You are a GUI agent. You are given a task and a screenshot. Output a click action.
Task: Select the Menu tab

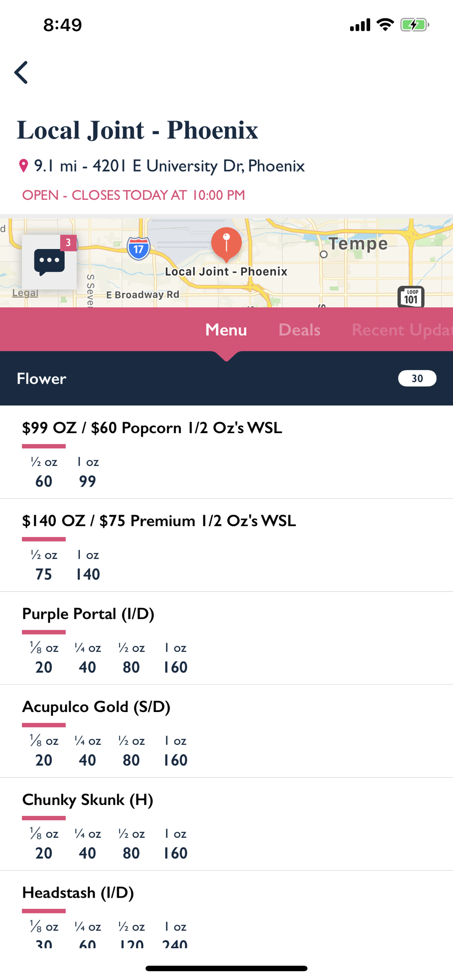tap(226, 330)
